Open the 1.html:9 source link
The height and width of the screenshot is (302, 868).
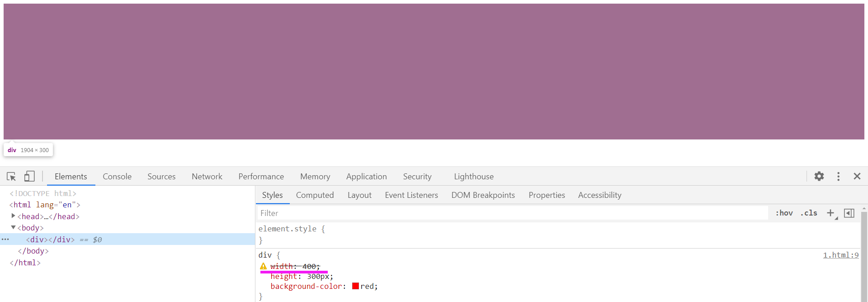point(841,255)
